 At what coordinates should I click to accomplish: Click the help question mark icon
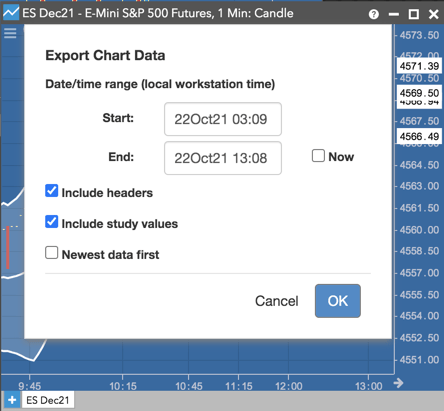[x=374, y=14]
